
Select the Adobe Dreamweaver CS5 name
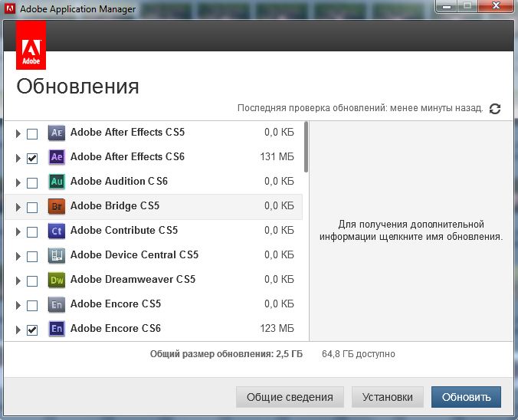coord(133,279)
